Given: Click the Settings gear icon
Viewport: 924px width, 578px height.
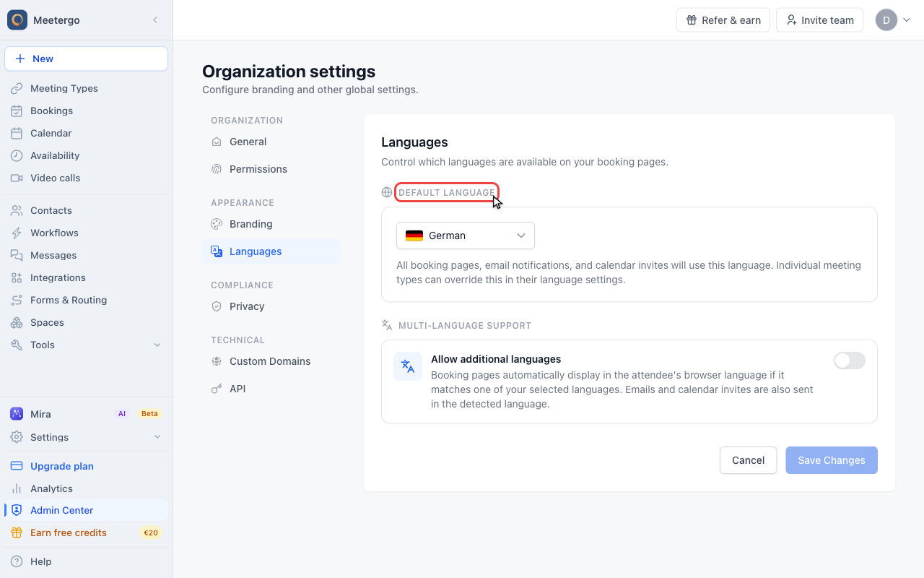Looking at the screenshot, I should (x=17, y=437).
